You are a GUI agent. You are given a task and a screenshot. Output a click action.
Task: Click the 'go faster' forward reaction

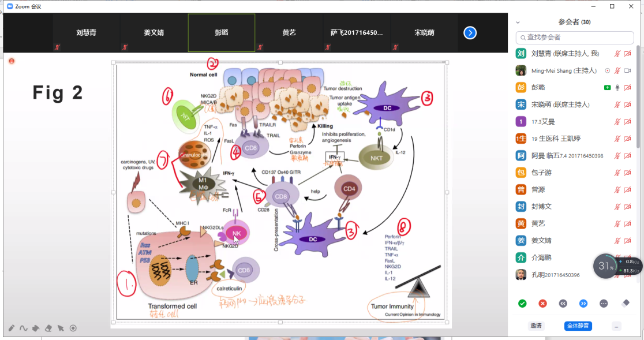(x=583, y=304)
